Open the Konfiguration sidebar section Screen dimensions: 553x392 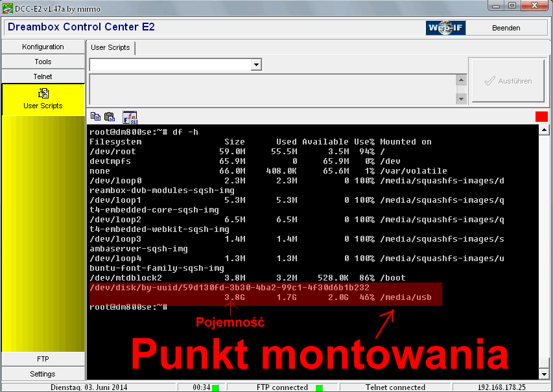coord(43,47)
